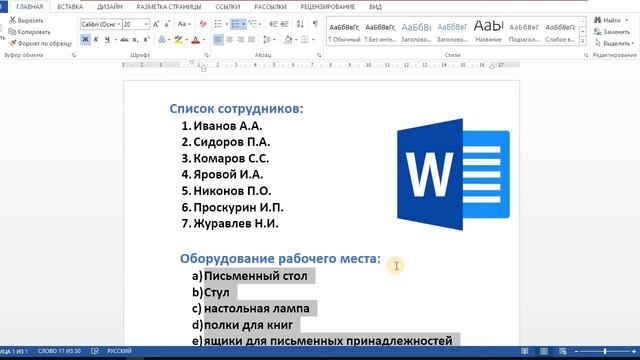
Task: Expand the font size 20 dropdown
Action: [x=146, y=24]
